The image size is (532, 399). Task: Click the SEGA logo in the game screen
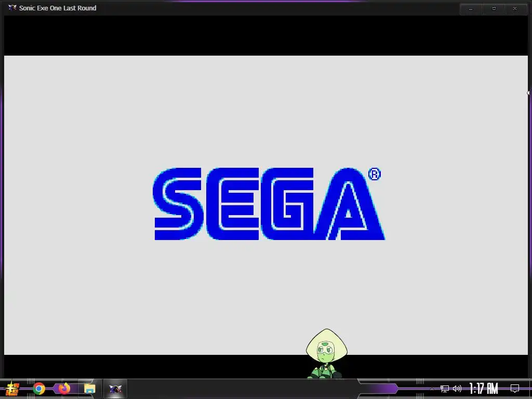point(269,204)
